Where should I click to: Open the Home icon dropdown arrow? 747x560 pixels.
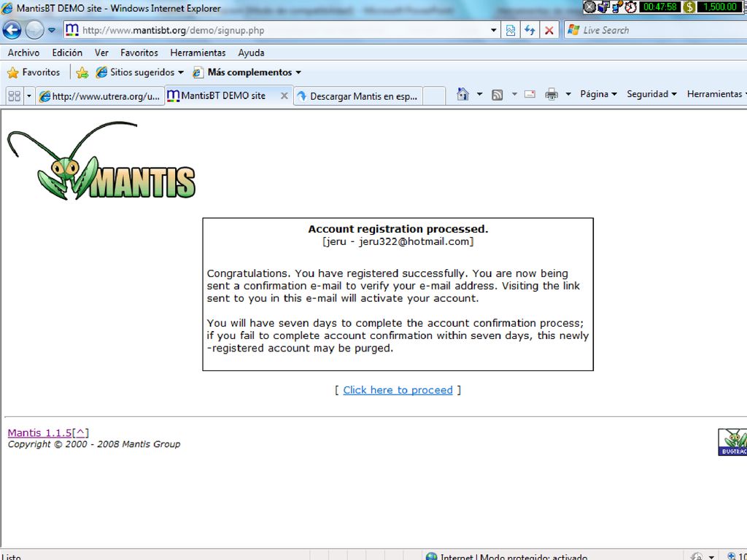click(480, 94)
